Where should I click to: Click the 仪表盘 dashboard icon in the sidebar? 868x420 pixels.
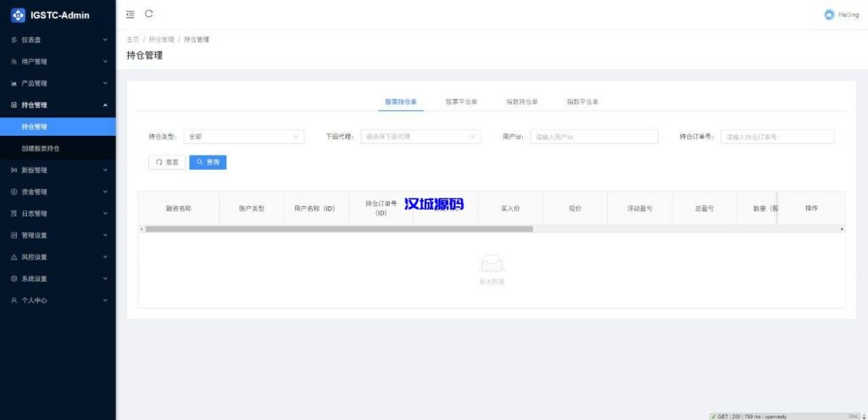[x=14, y=40]
